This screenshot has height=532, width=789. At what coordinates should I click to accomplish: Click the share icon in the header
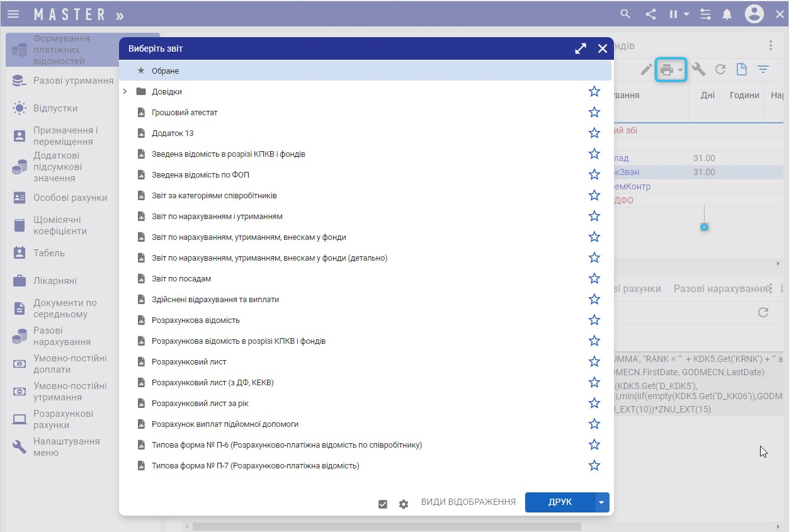click(650, 14)
